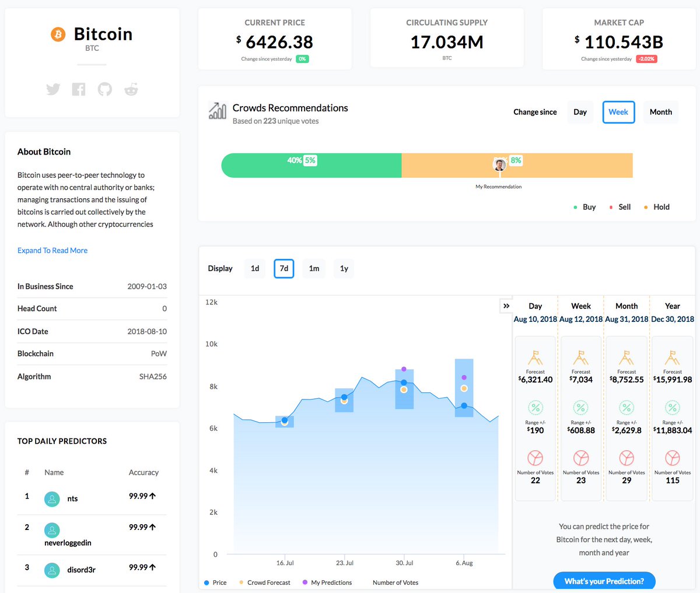Open predictor disord3r avatar icon
The width and height of the screenshot is (700, 593).
(x=52, y=570)
